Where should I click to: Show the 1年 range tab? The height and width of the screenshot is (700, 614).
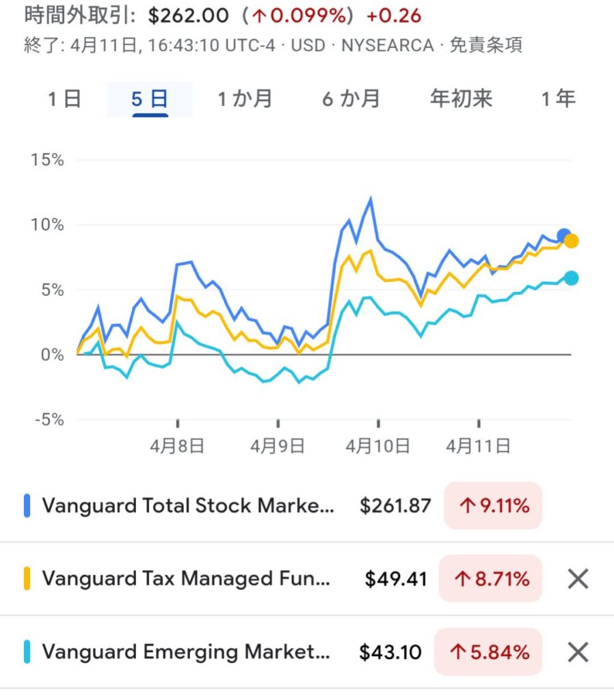[558, 99]
